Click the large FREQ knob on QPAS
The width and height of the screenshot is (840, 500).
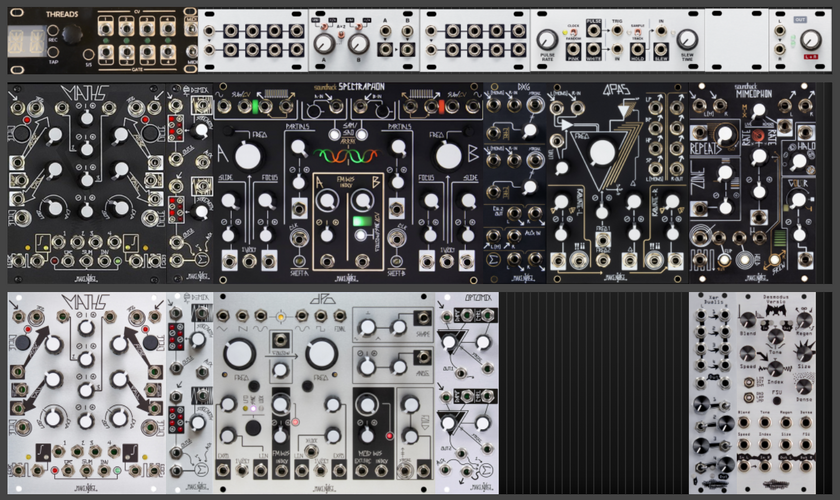[x=601, y=153]
